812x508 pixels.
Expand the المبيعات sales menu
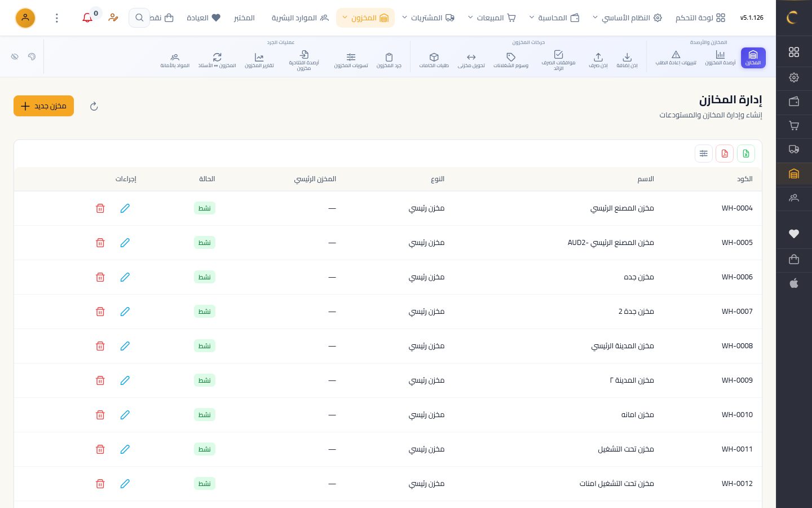492,18
